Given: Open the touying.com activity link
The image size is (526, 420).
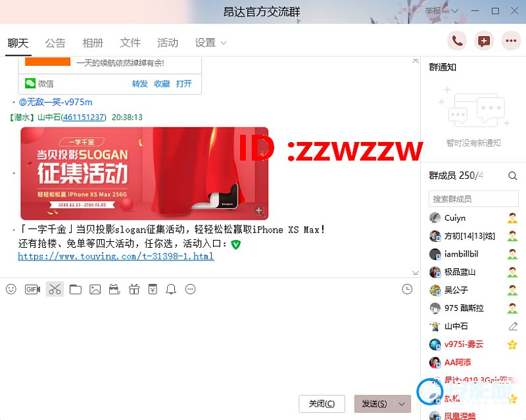Looking at the screenshot, I should pos(116,256).
